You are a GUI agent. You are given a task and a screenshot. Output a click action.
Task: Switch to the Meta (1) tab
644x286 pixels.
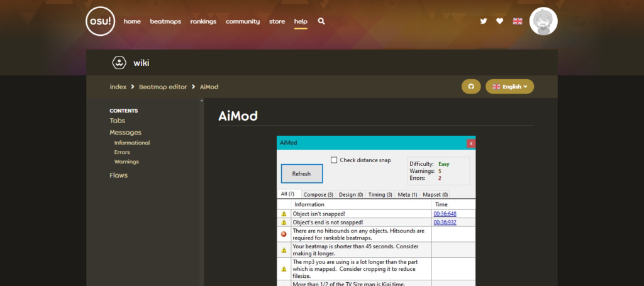click(408, 194)
